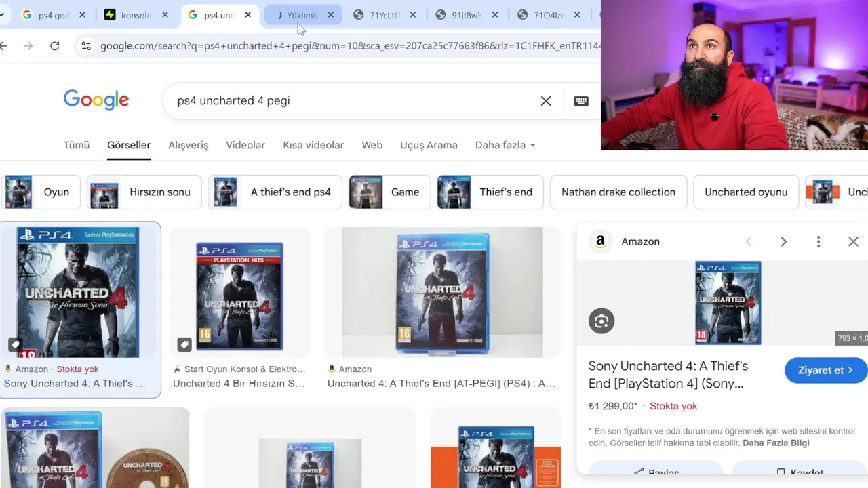
Task: Show the previous image in preview panel
Action: pyautogui.click(x=749, y=242)
